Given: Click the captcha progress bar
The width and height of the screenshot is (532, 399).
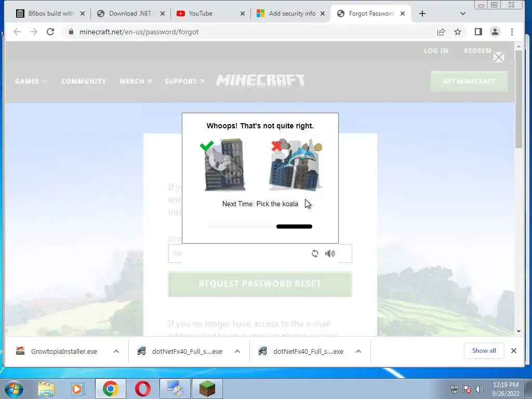Looking at the screenshot, I should 260,227.
